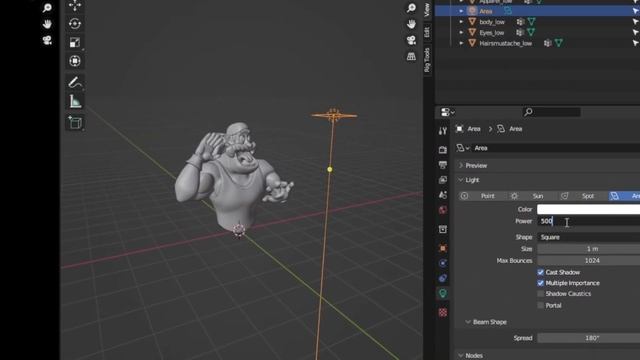The height and width of the screenshot is (360, 640).
Task: Select the Annotate pencil tool
Action: (75, 82)
